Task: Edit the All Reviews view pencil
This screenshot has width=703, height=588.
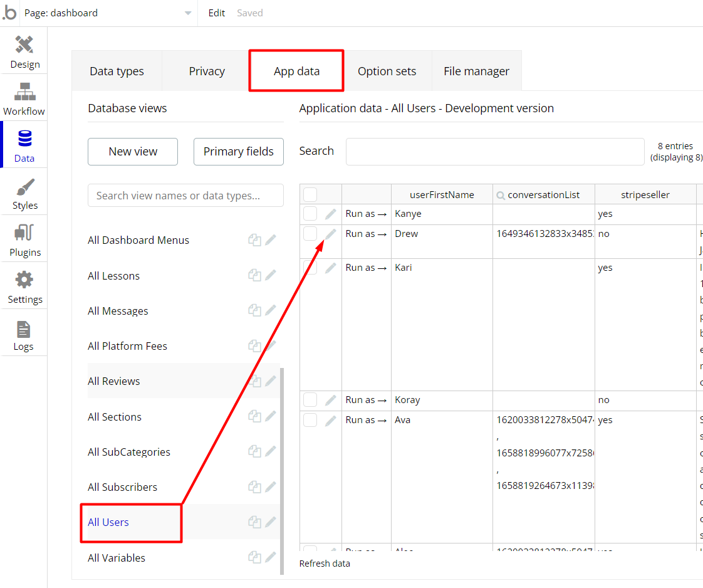Action: 270,381
